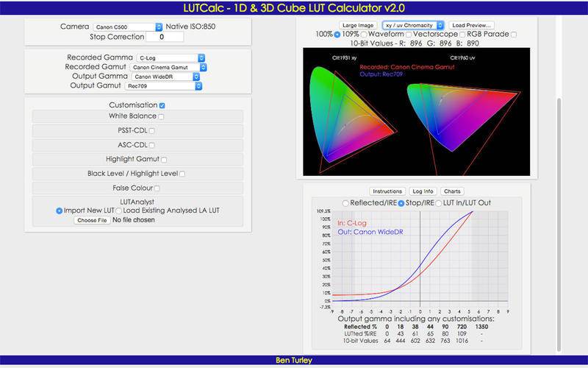Click 'Output gamma including any customisations' text
The width and height of the screenshot is (588, 368).
click(x=416, y=319)
